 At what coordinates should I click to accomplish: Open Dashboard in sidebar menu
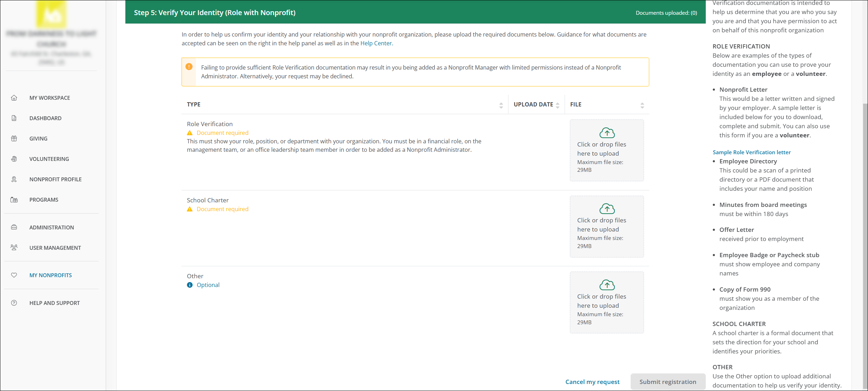(x=45, y=118)
